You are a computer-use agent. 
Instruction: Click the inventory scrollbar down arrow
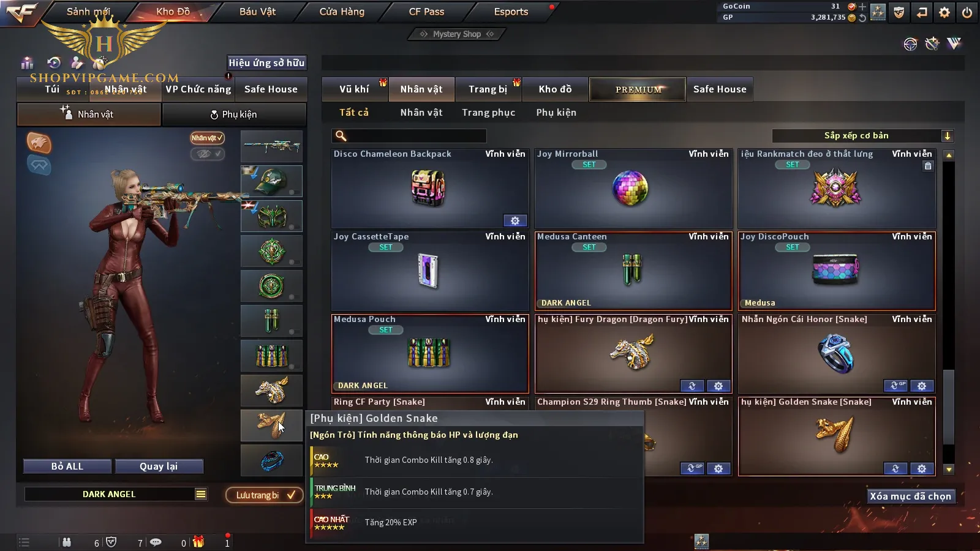[x=949, y=470]
